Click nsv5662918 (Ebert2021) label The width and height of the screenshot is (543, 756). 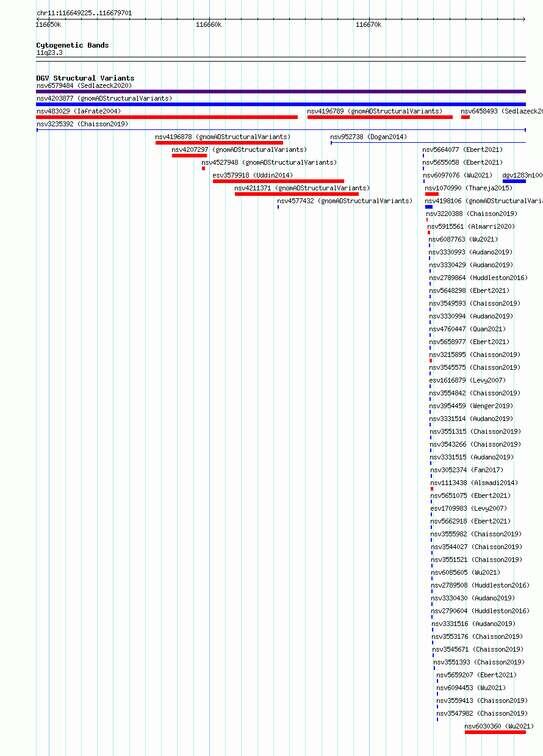click(470, 521)
